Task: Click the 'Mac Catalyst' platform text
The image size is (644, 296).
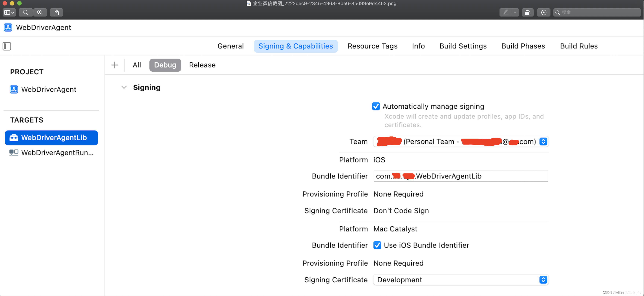Action: (395, 229)
